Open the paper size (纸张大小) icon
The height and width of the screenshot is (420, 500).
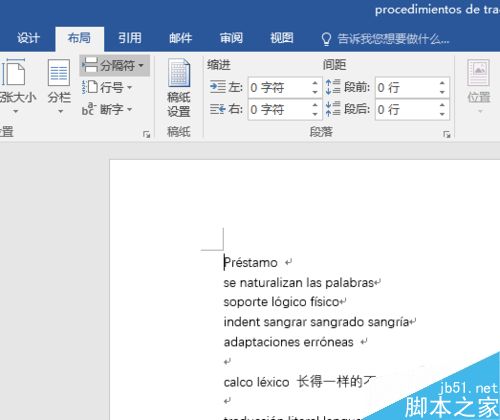(x=13, y=72)
